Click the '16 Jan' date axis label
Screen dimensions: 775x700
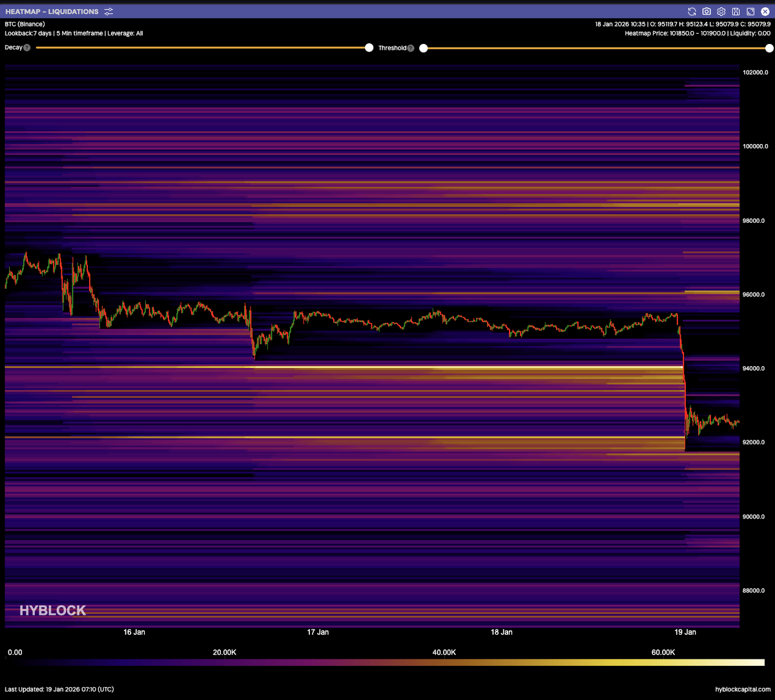tap(134, 632)
